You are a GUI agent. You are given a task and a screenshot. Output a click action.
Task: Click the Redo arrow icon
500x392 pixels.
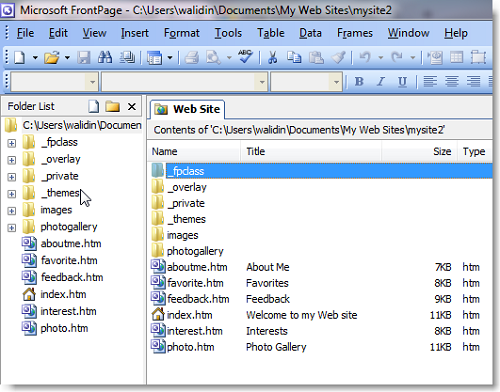pyautogui.click(x=397, y=58)
